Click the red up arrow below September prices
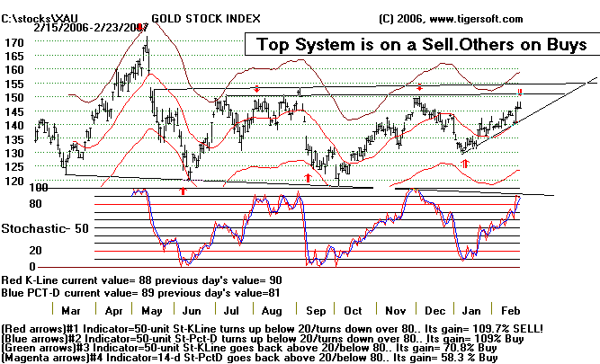 tap(309, 178)
